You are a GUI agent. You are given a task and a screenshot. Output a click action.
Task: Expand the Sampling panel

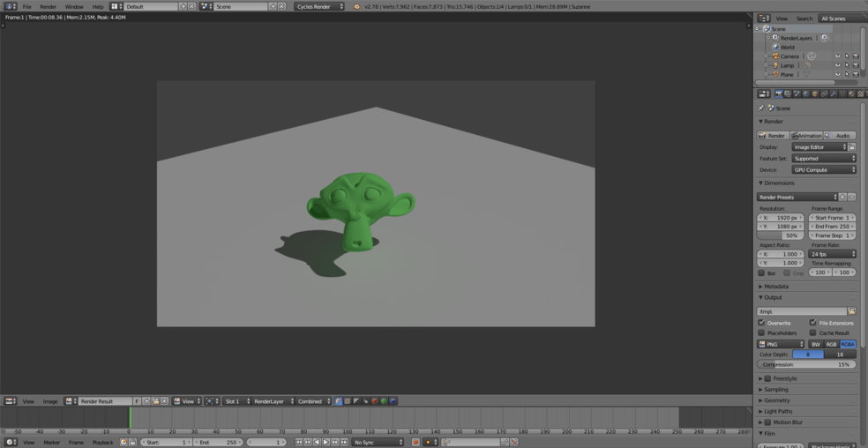(776, 389)
